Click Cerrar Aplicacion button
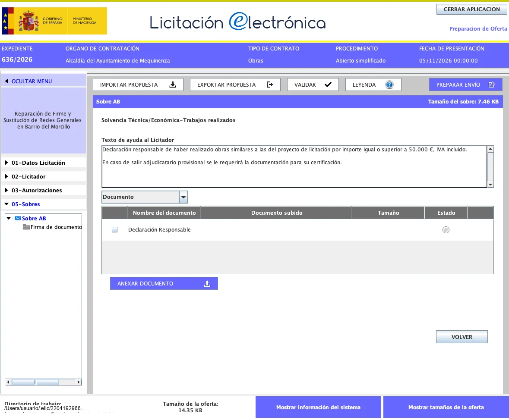509x420 pixels. pyautogui.click(x=472, y=9)
